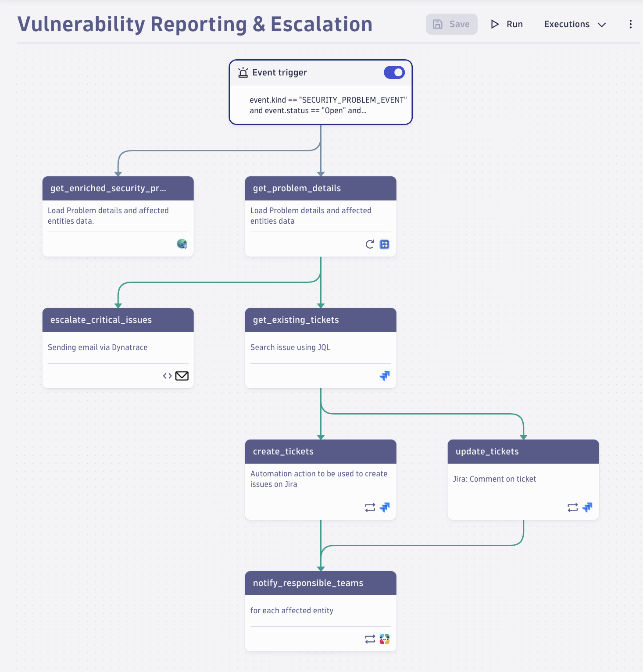Select the blue workflow action icon on get_problem_details
The width and height of the screenshot is (643, 672).
(x=385, y=244)
